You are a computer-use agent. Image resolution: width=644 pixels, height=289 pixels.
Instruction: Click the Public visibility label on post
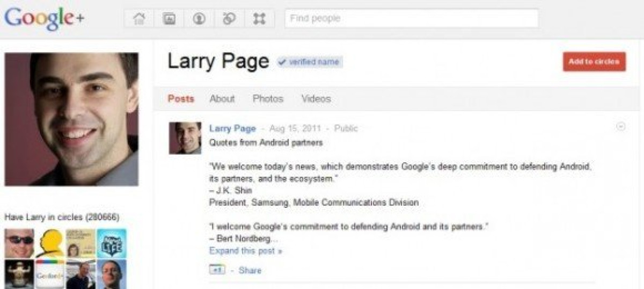[346, 128]
